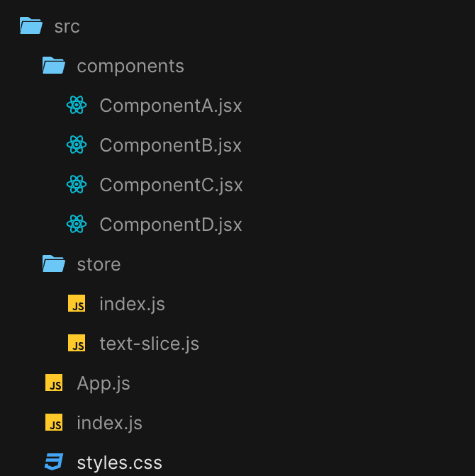
Task: Click the src folder icon
Action: [x=31, y=25]
